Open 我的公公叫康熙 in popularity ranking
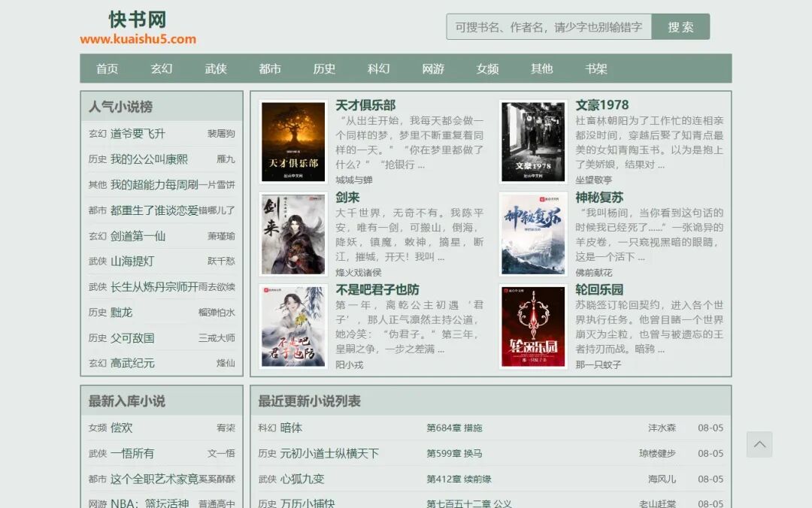Image resolution: width=812 pixels, height=508 pixels. coord(149,159)
